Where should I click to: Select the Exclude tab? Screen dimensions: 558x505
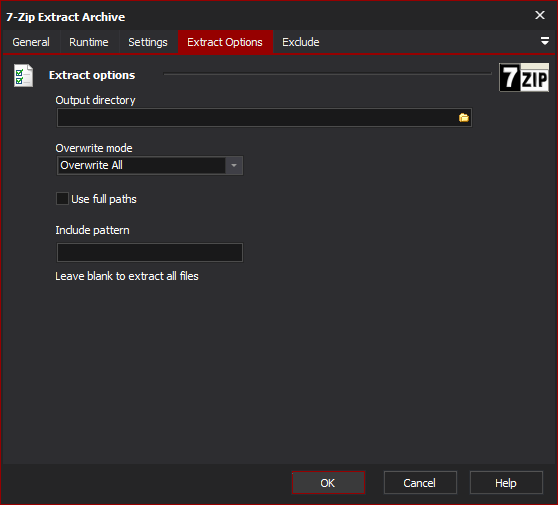click(301, 42)
